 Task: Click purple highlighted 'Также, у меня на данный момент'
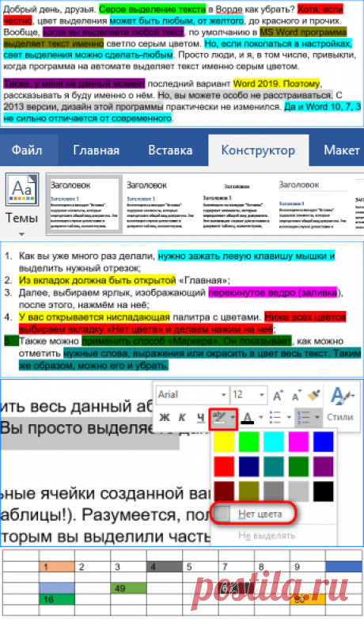(x=74, y=84)
